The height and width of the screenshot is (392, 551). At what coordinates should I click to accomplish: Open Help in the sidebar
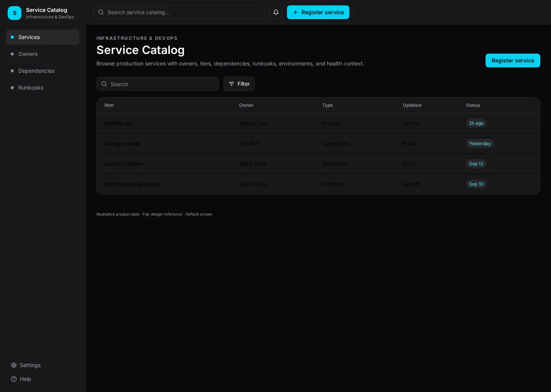click(42, 379)
